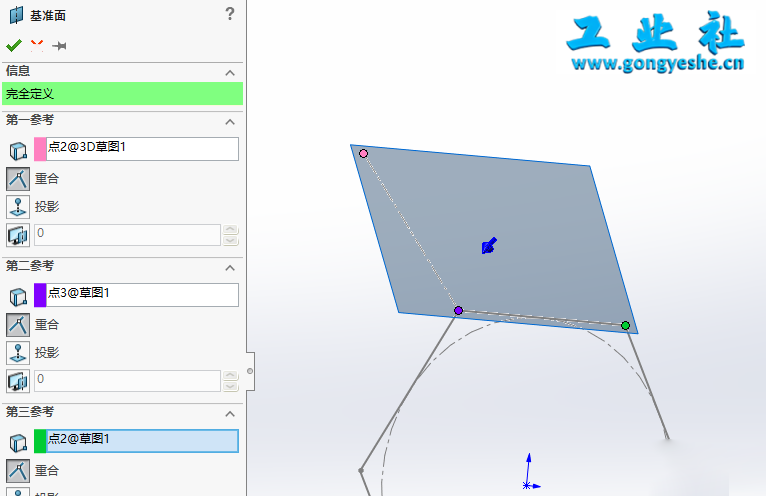The width and height of the screenshot is (766, 496).
Task: Click third reference entity selection icon
Action: (x=18, y=443)
